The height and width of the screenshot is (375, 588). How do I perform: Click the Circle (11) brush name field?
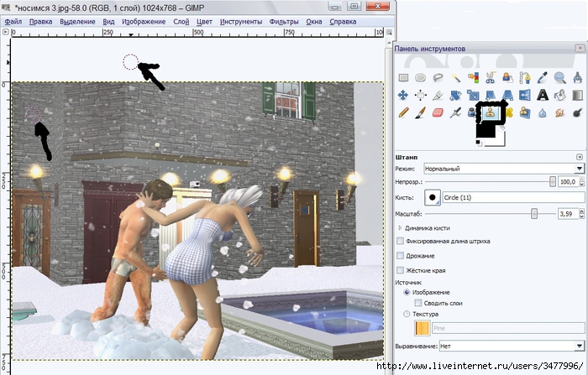click(x=513, y=197)
